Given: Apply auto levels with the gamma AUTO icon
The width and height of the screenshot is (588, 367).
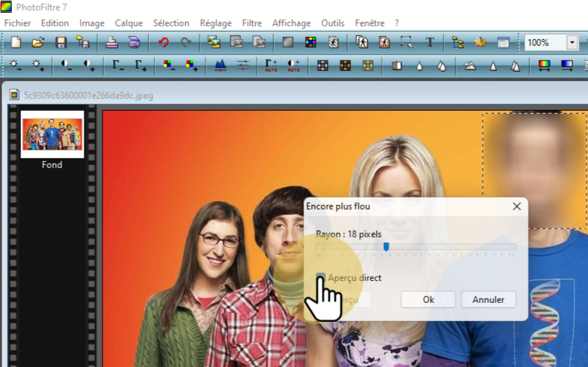Looking at the screenshot, I should pyautogui.click(x=271, y=66).
